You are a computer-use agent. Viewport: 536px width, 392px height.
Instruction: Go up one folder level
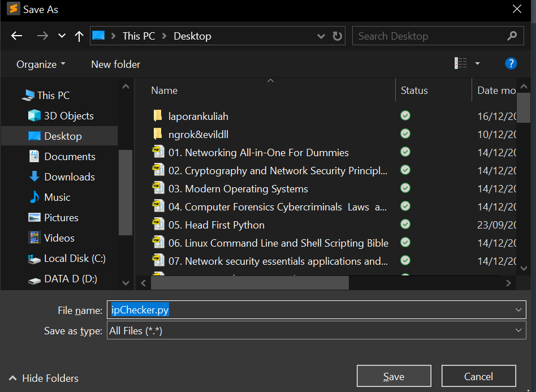pos(79,36)
